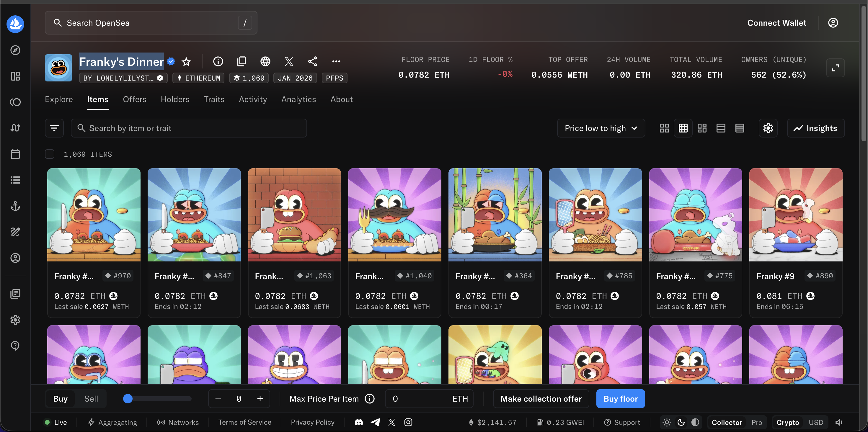Open the Support link in footer
Viewport: 868px width, 432px height.
tap(622, 422)
